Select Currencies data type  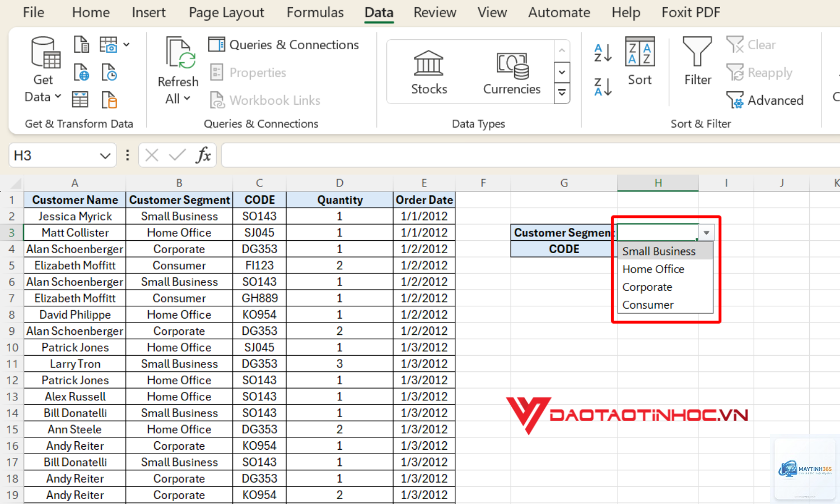click(511, 72)
